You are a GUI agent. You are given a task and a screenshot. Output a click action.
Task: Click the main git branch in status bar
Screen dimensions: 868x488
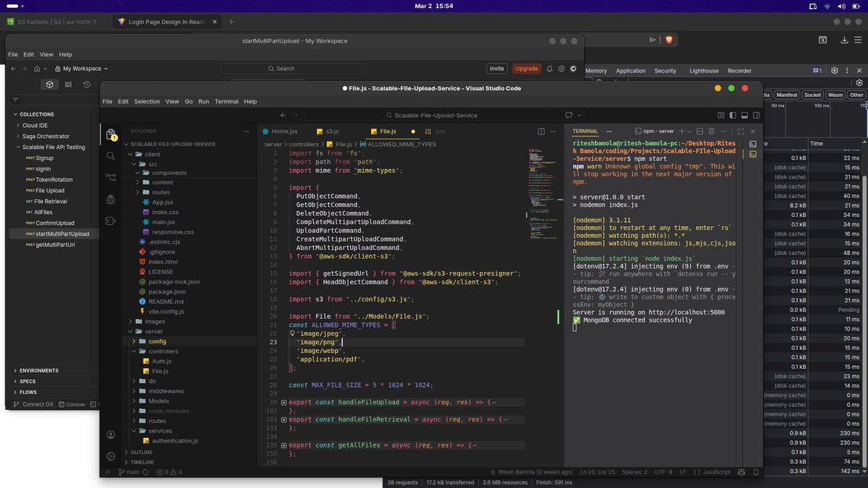point(128,472)
